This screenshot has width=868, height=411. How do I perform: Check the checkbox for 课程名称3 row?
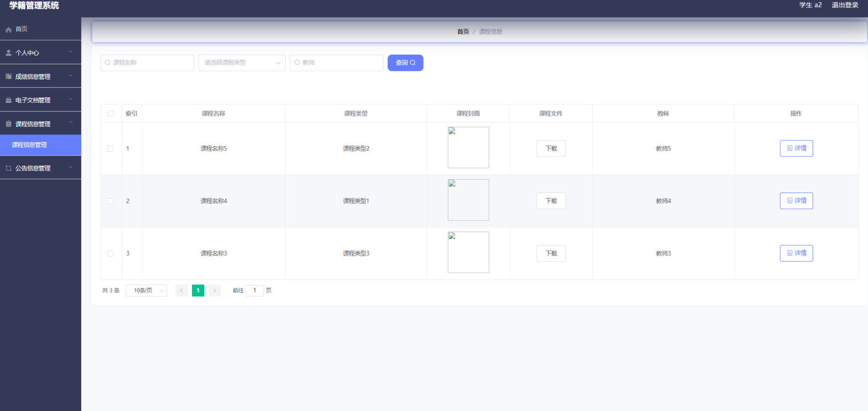pos(111,254)
